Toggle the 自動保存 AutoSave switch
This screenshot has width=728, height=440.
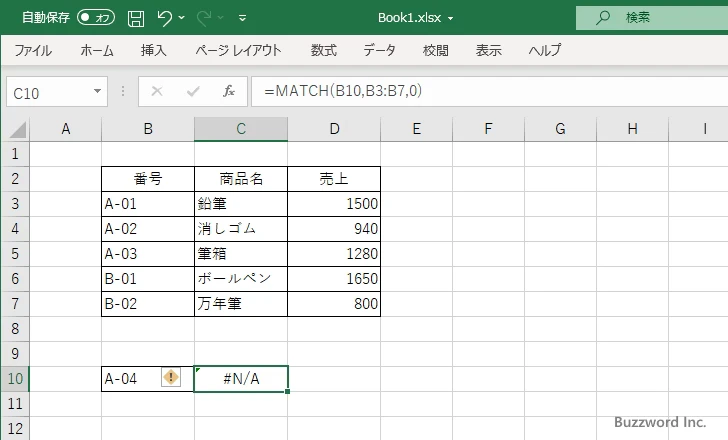pos(96,18)
